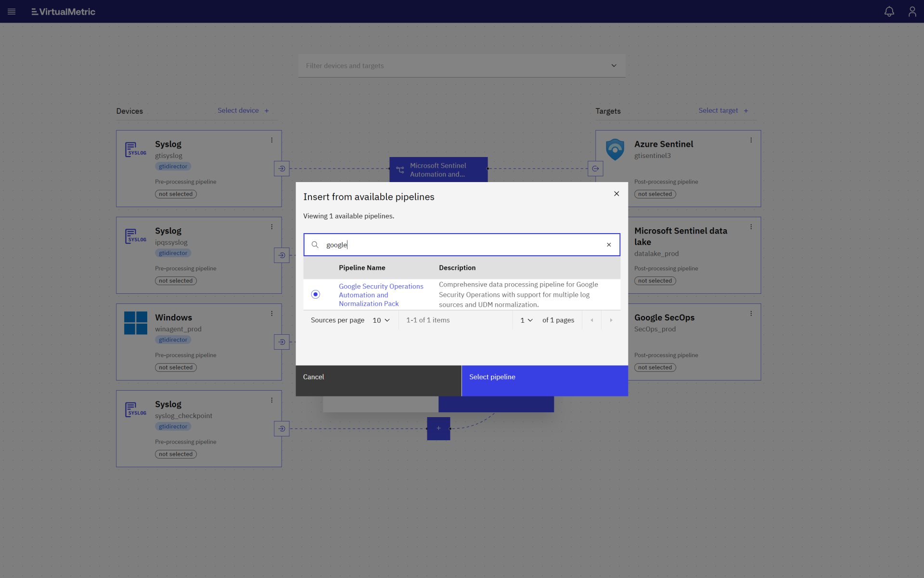Click the gtidirector tag on ipqssyslog device
Viewport: 924px width, 578px height.
tap(172, 253)
